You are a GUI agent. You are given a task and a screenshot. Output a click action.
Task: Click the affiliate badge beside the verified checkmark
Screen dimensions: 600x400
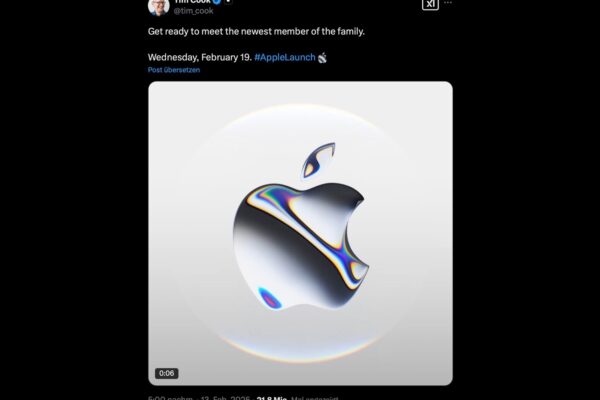tap(228, 2)
